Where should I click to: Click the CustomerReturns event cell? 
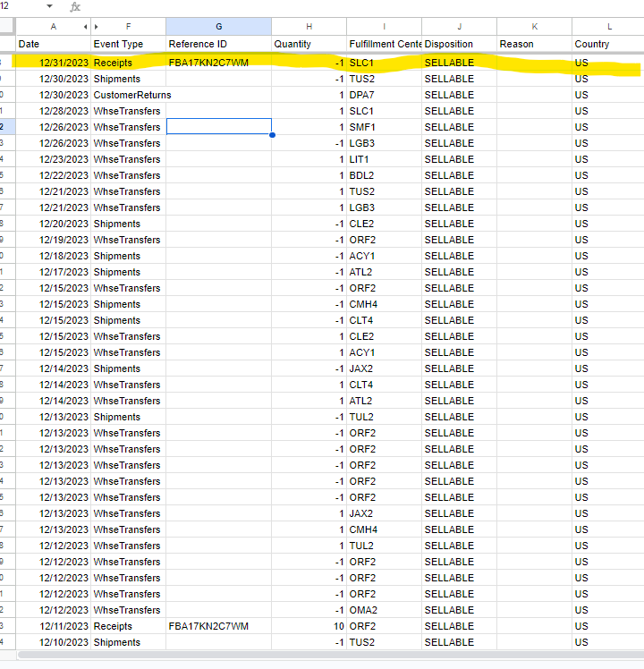click(x=128, y=95)
